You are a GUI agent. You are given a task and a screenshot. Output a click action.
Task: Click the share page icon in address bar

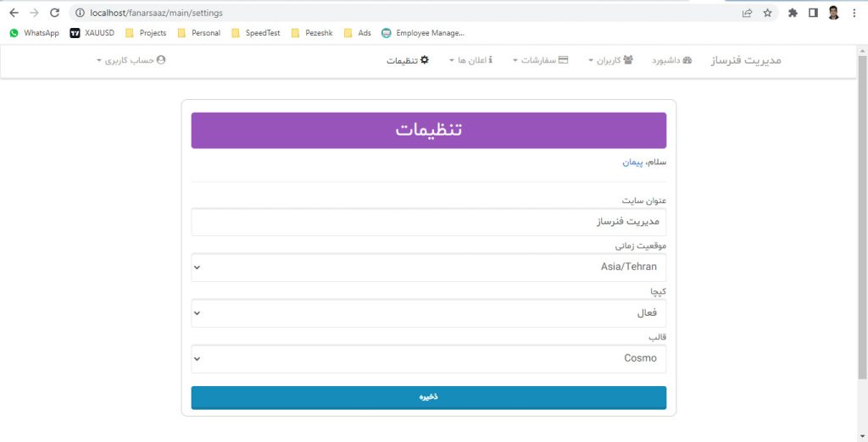(x=748, y=13)
